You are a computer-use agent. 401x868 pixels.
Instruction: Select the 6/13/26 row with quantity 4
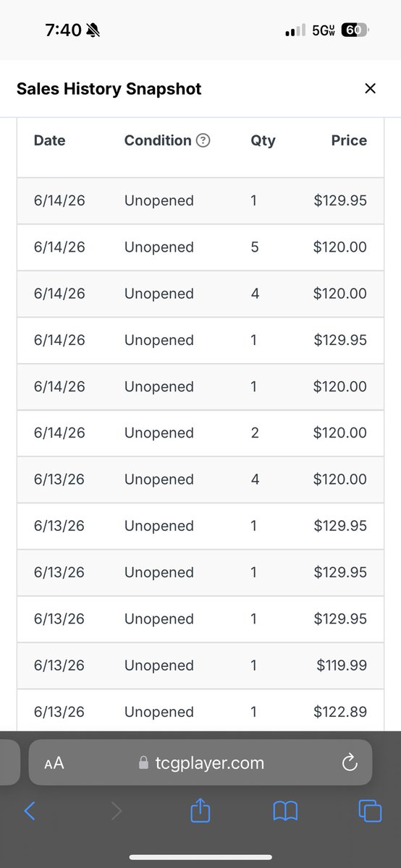tap(200, 480)
